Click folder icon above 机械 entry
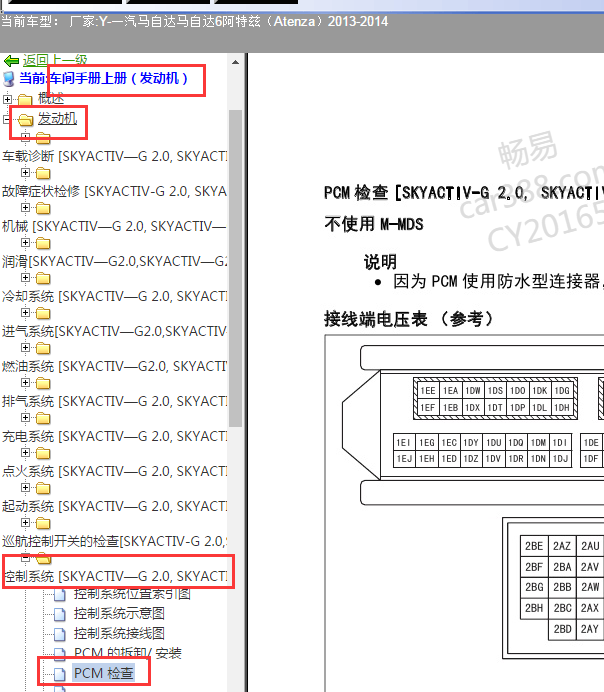 [43, 208]
